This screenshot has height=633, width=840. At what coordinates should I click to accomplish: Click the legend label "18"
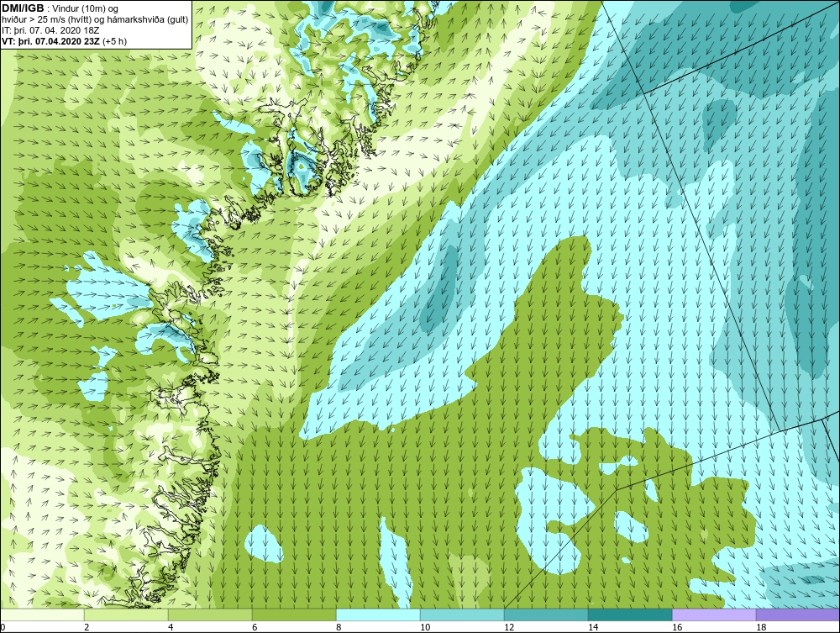point(761,627)
